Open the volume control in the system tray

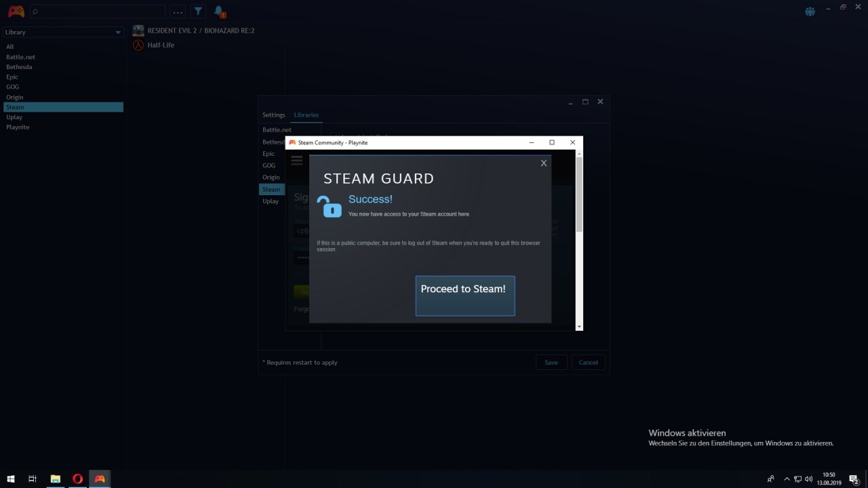[808, 479]
